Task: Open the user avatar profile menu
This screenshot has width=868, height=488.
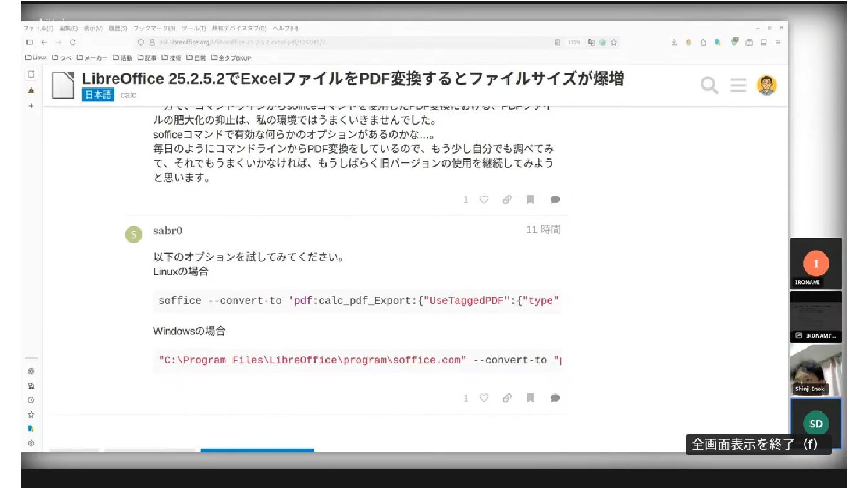Action: pyautogui.click(x=766, y=85)
